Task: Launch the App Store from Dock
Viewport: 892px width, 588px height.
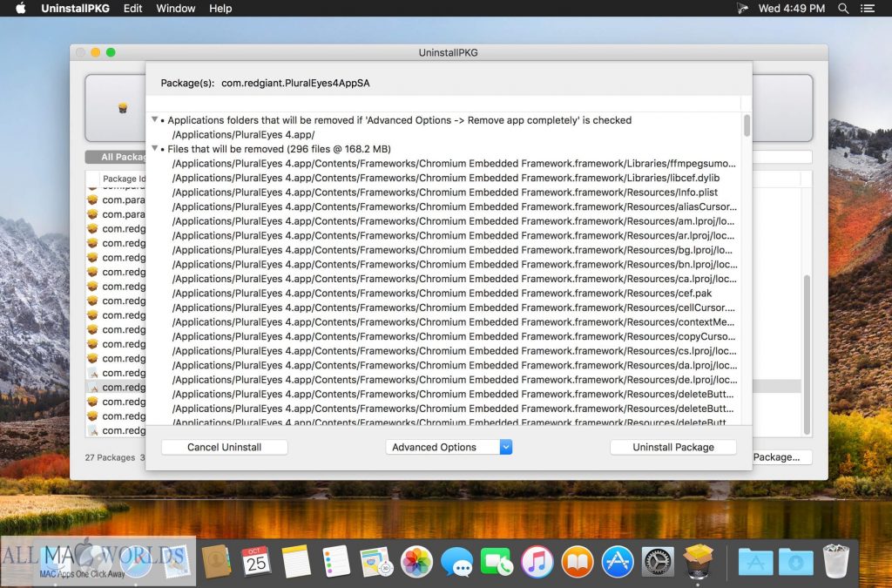Action: (618, 561)
